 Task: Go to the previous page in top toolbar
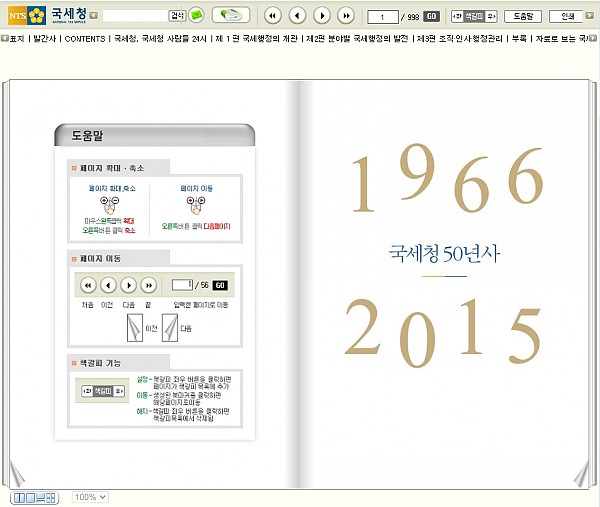(x=297, y=16)
